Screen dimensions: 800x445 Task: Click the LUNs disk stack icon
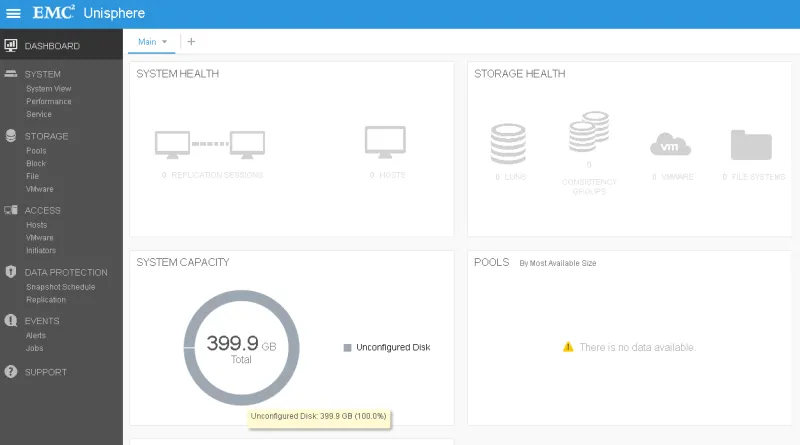(x=508, y=143)
